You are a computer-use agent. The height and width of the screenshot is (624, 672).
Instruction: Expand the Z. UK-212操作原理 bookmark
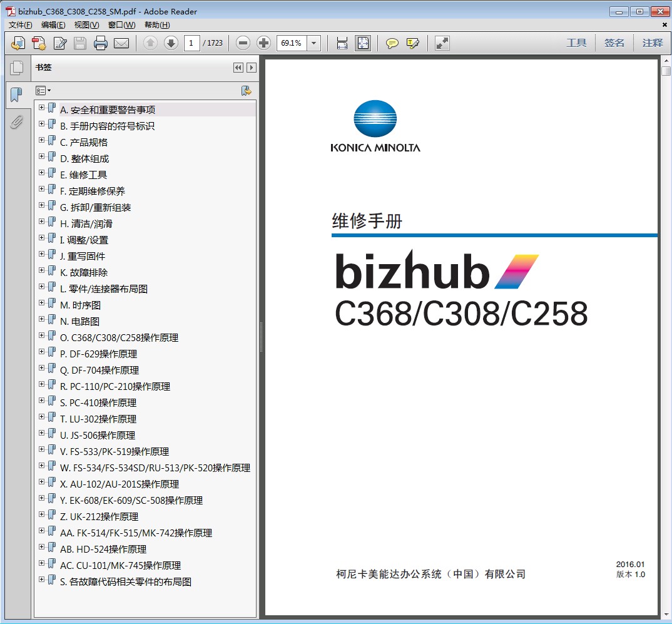tap(41, 514)
